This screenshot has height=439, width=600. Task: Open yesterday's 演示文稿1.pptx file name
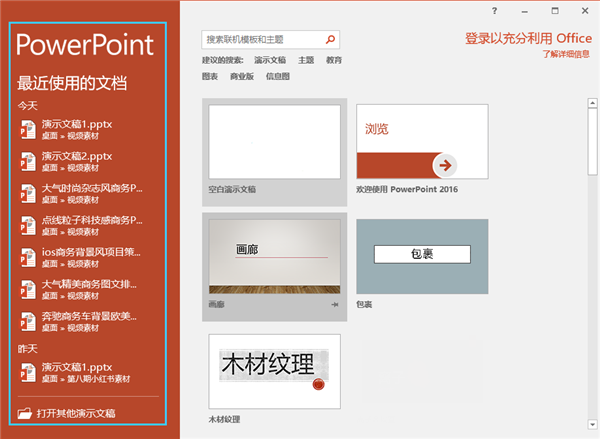77,367
